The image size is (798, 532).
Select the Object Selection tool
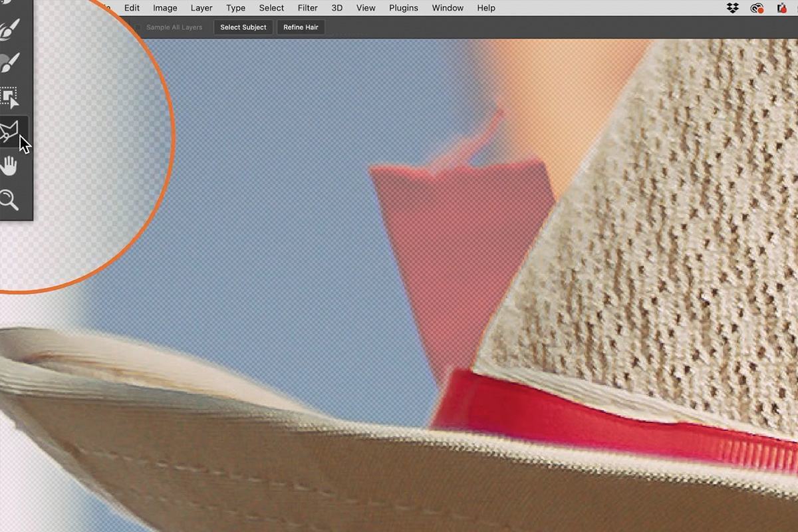coord(10,97)
